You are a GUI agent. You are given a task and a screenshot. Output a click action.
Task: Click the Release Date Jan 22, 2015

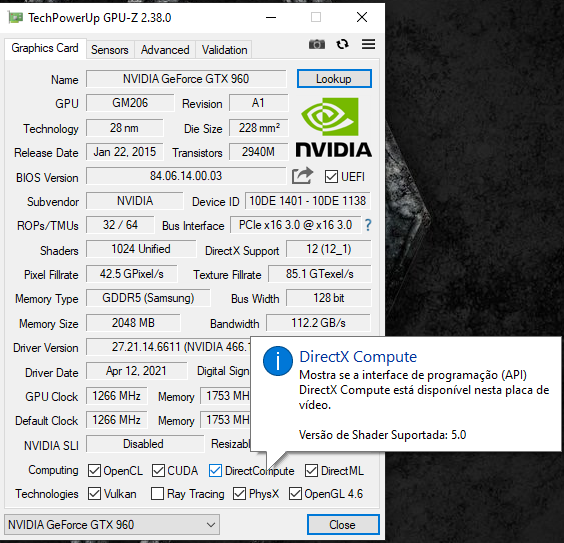click(124, 152)
